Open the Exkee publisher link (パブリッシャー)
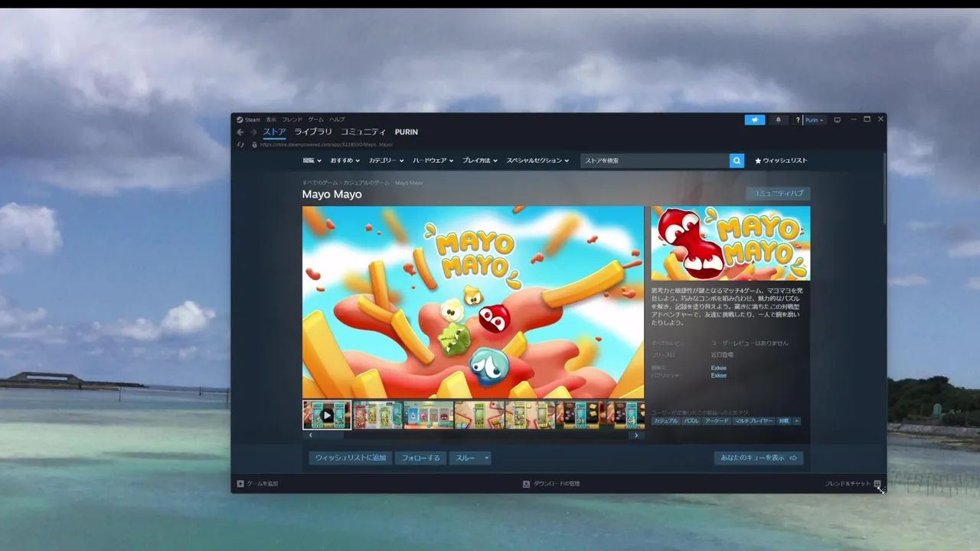This screenshot has height=551, width=980. pos(718,376)
